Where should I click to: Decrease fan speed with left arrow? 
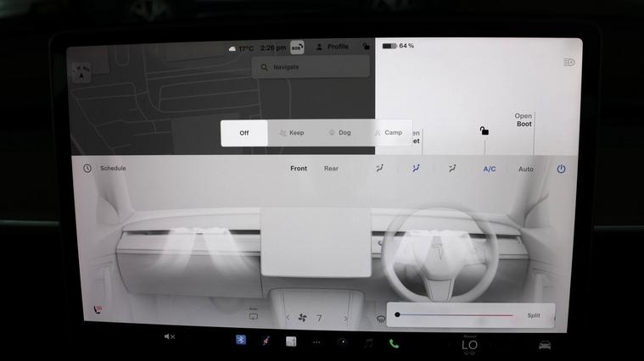[288, 319]
